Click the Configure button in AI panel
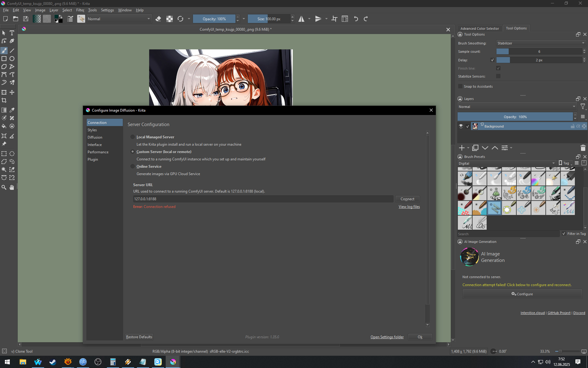Screen dimensions: 588x368 pyautogui.click(x=522, y=294)
